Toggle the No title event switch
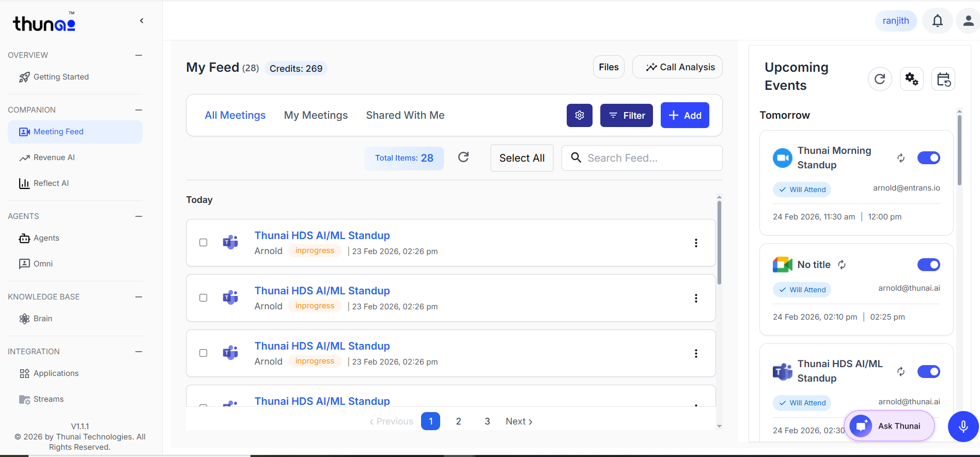The width and height of the screenshot is (980, 457). [928, 265]
